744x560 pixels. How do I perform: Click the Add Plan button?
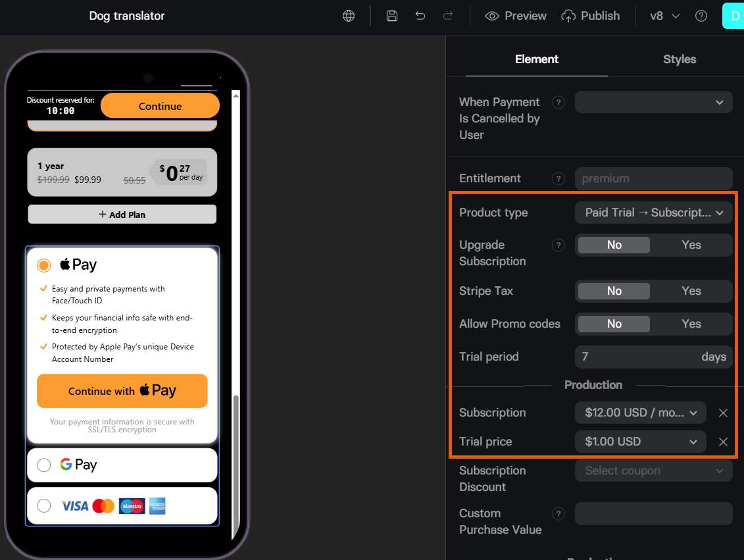pos(122,214)
